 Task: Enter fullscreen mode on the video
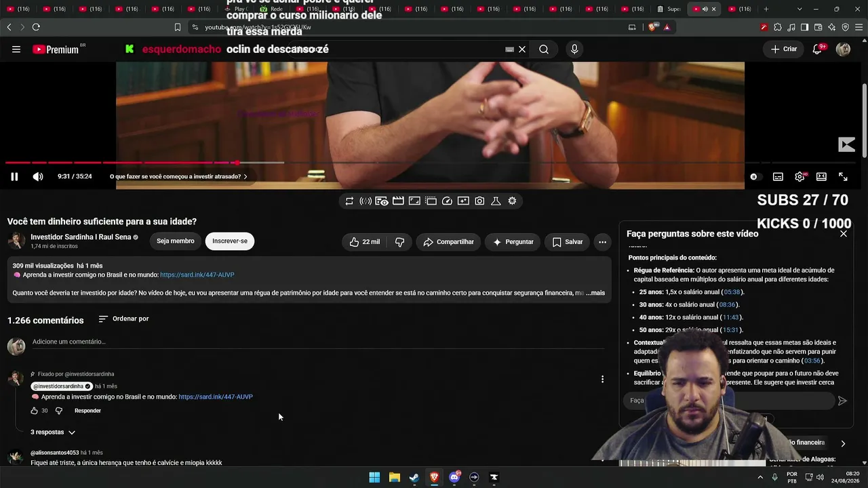[x=843, y=177]
